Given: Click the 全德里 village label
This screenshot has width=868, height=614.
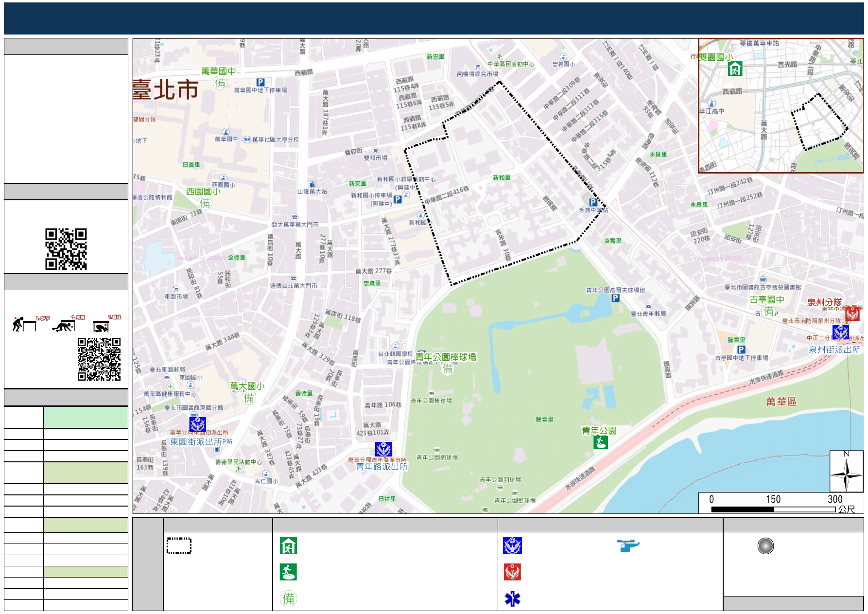Looking at the screenshot, I should click(x=237, y=258).
